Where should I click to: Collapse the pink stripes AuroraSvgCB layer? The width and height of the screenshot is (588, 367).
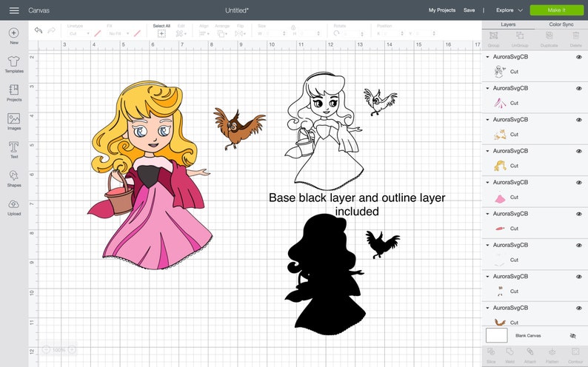[487, 88]
